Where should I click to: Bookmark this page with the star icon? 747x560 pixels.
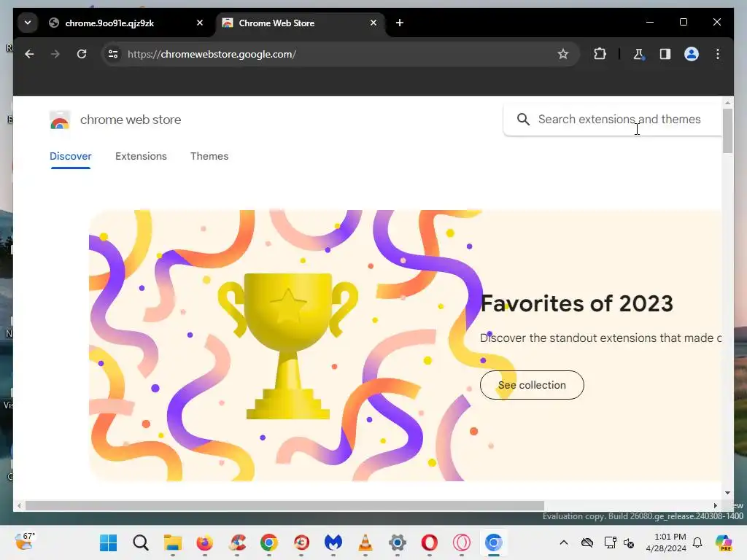563,54
